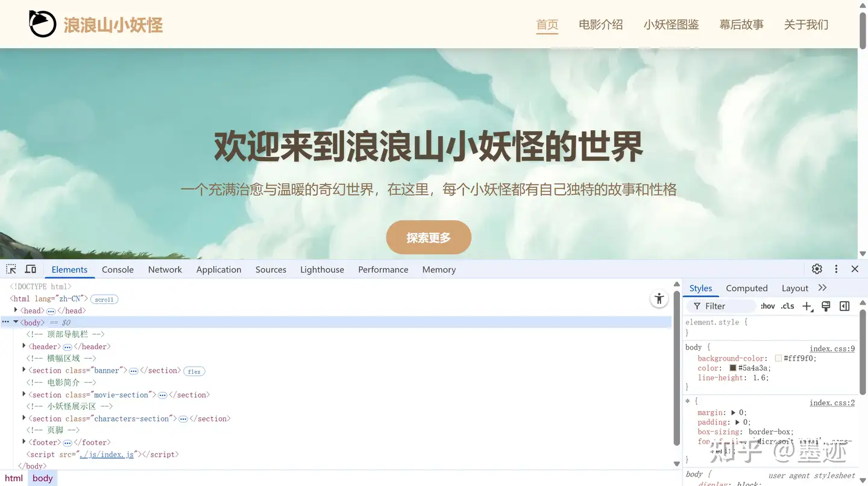This screenshot has height=486, width=868.
Task: Open the index.css:2 source link
Action: [x=832, y=403]
